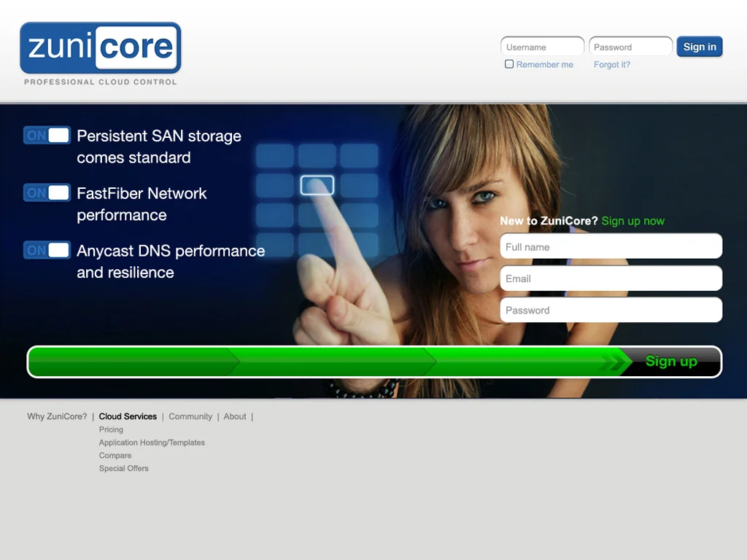The width and height of the screenshot is (747, 560).
Task: Click the FastFiber Network performance text
Action: (x=142, y=204)
